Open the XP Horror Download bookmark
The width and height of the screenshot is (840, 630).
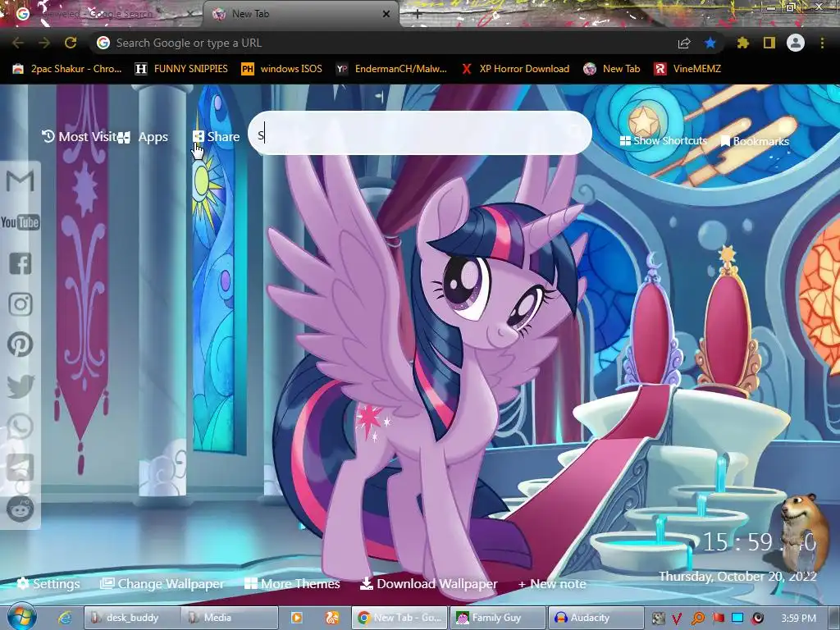pos(515,69)
